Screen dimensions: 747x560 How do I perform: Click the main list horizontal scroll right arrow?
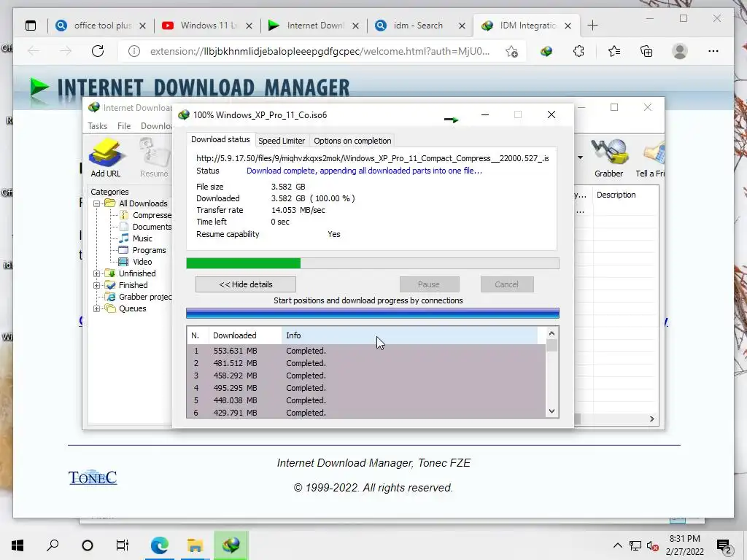point(651,419)
